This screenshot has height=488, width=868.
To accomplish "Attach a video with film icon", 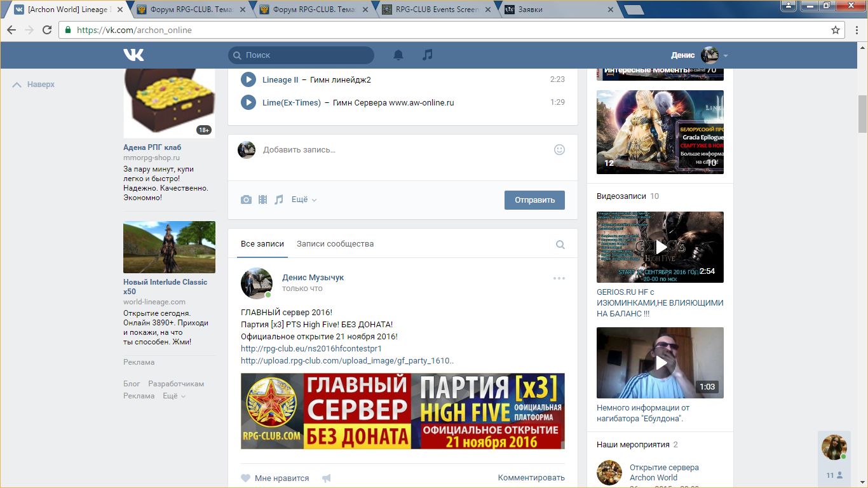I will coord(262,200).
